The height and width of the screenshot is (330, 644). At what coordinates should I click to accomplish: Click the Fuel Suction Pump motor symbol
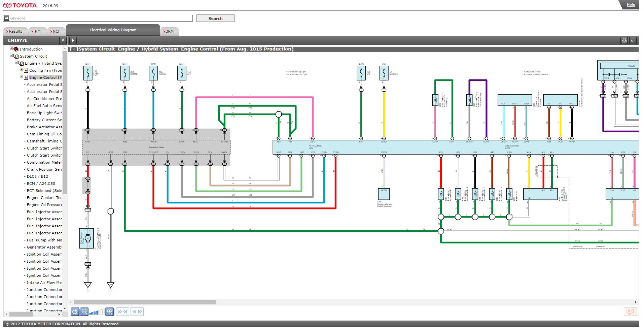click(88, 238)
